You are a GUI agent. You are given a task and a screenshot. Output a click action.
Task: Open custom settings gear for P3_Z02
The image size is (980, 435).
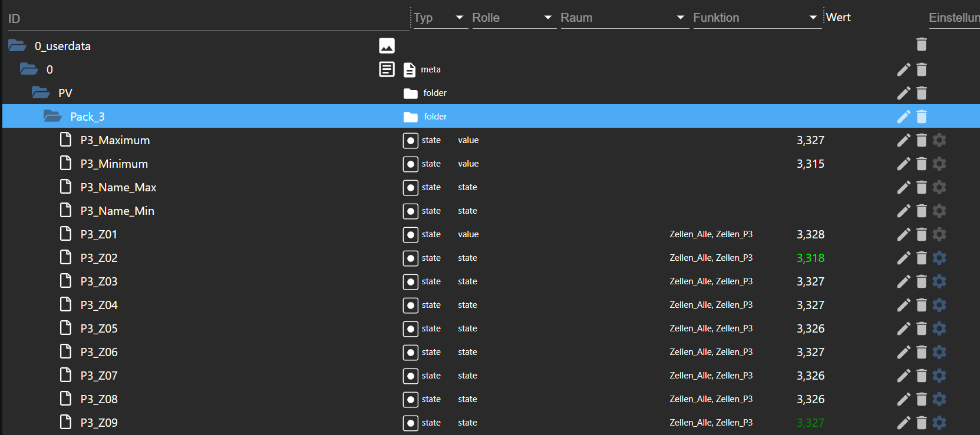[939, 258]
